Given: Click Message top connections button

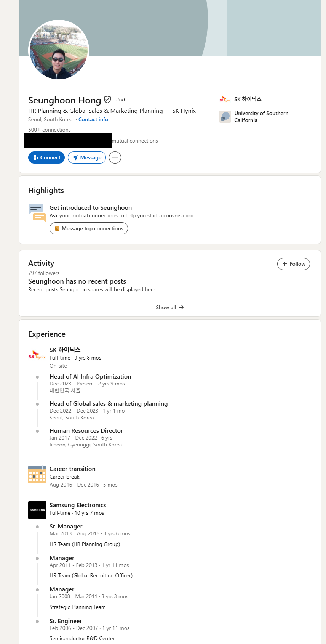Looking at the screenshot, I should point(89,228).
